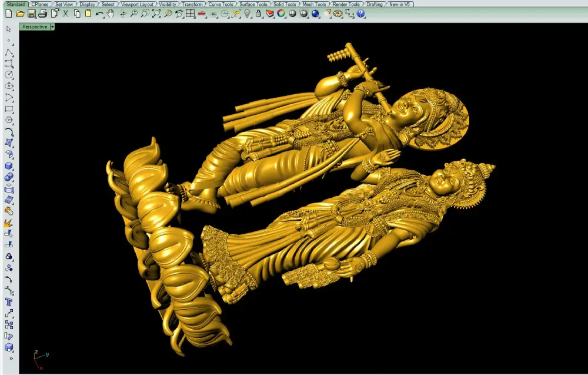
Task: Open Help with the blue question mark
Action: point(361,14)
